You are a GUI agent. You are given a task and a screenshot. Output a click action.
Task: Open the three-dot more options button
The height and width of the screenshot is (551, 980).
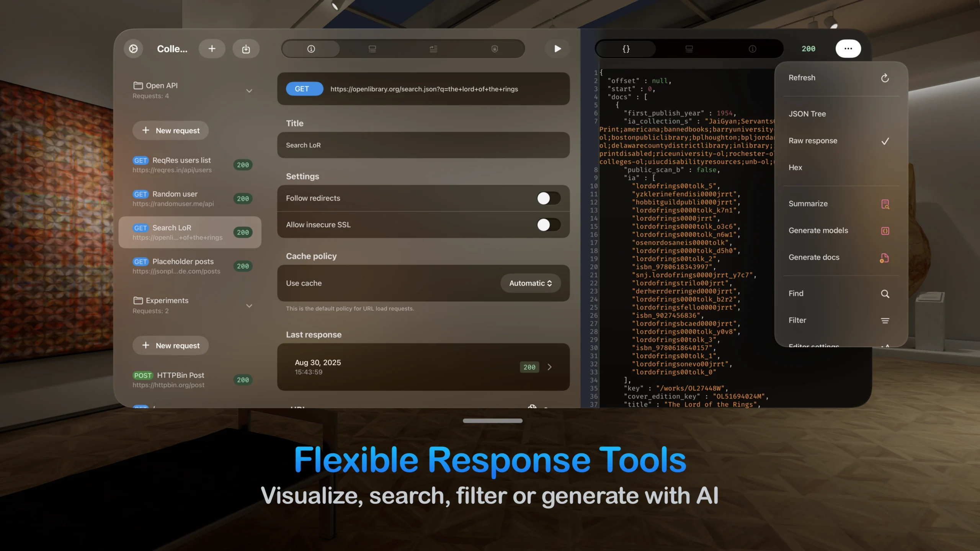pyautogui.click(x=848, y=49)
